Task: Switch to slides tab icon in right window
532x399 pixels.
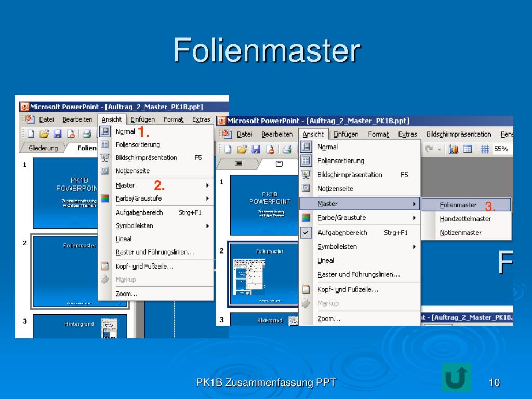Action: [x=279, y=164]
